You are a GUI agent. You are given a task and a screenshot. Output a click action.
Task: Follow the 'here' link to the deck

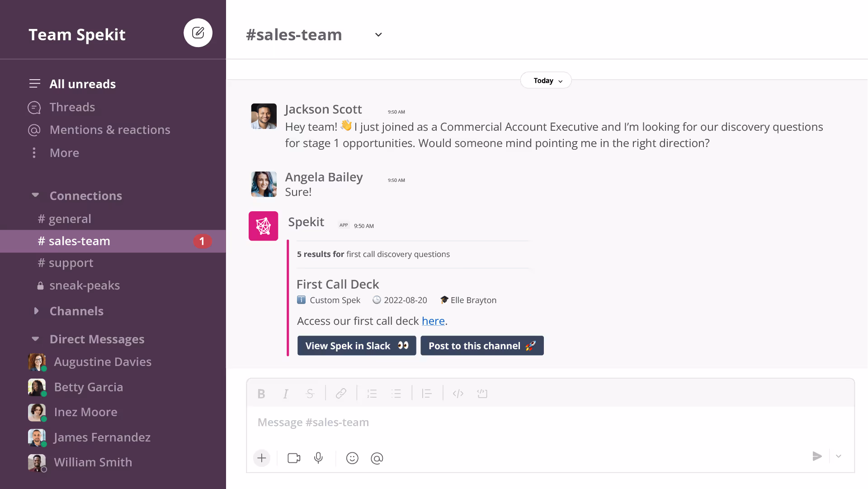point(433,321)
